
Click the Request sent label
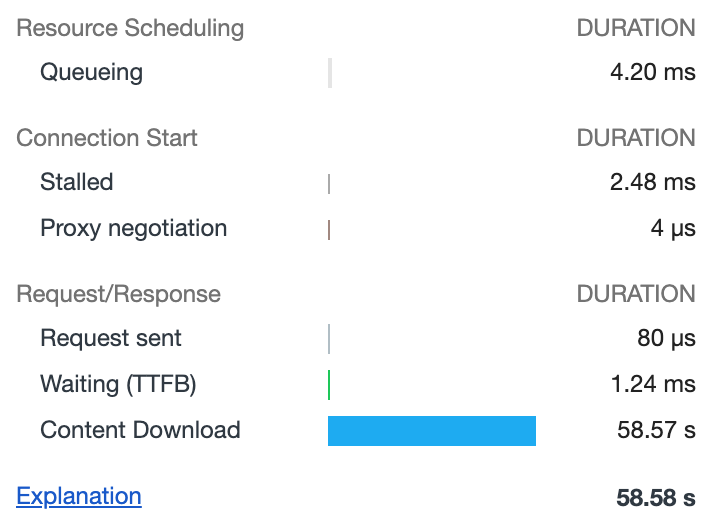pos(110,338)
